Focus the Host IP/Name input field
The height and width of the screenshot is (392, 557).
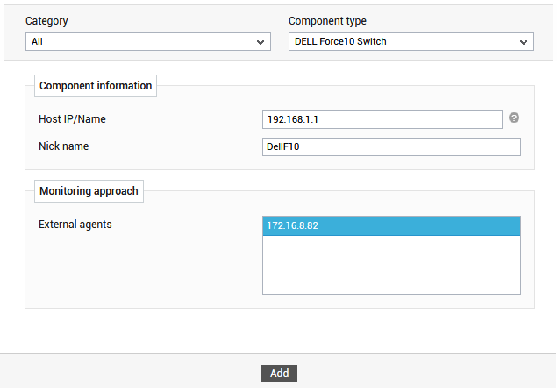pos(382,119)
